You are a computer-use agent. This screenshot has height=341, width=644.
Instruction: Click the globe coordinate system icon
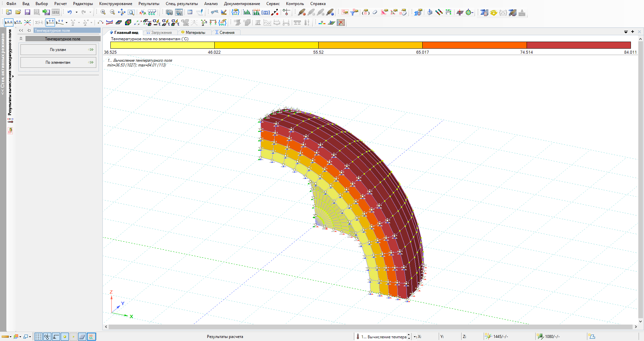[x=469, y=12]
